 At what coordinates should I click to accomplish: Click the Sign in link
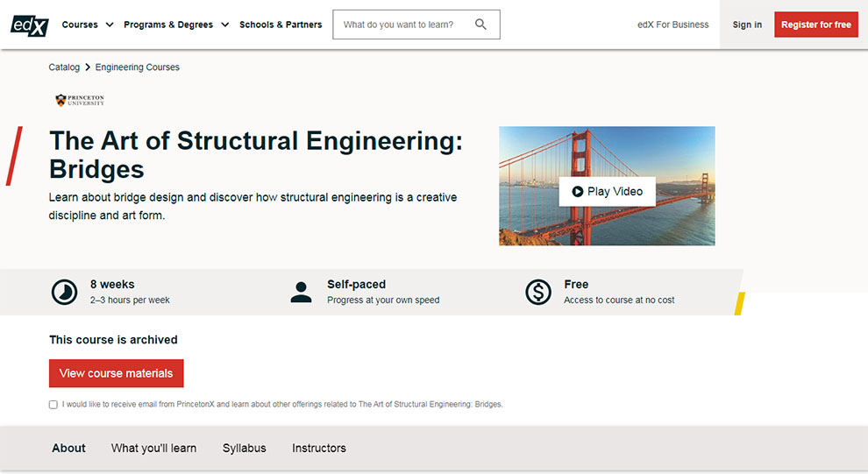click(x=747, y=25)
